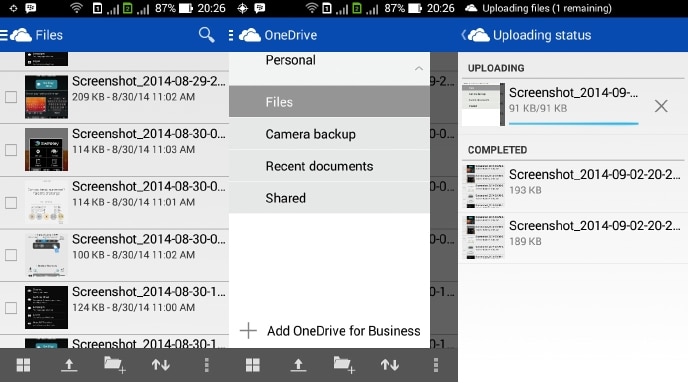The image size is (688, 383).
Task: Tap the Personal account header
Action: point(329,68)
